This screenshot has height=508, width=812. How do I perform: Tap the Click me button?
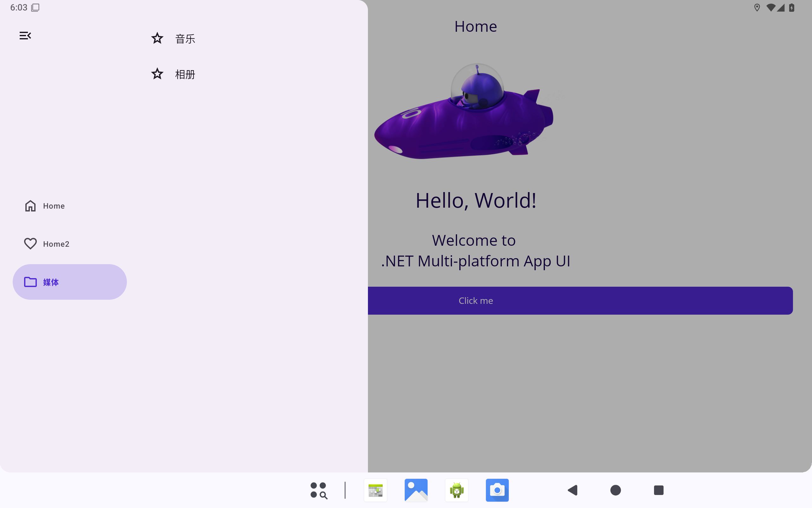click(580, 301)
